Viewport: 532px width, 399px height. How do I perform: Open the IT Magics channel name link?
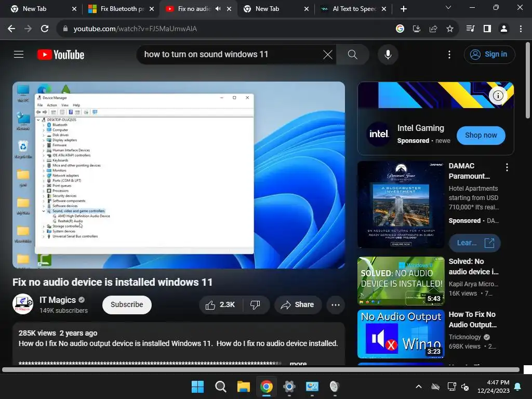58,300
